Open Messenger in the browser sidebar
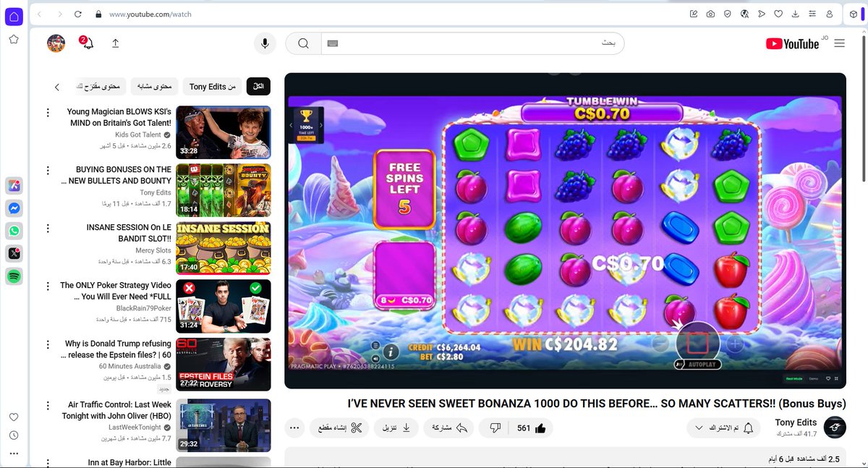The image size is (868, 468). point(14,208)
